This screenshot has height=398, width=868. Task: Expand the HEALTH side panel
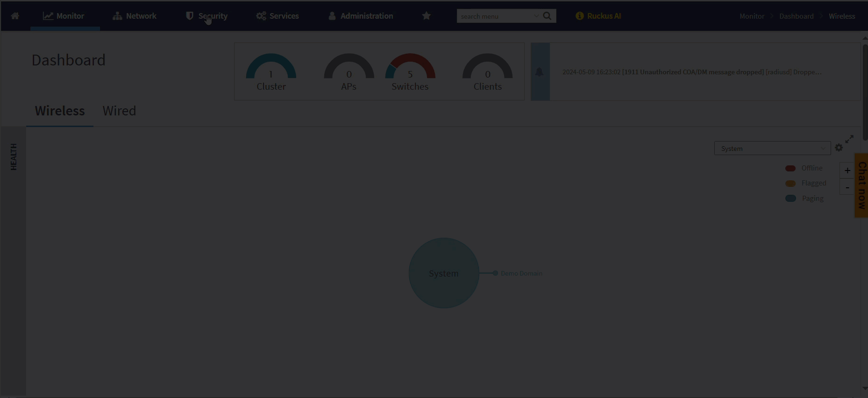(14, 157)
